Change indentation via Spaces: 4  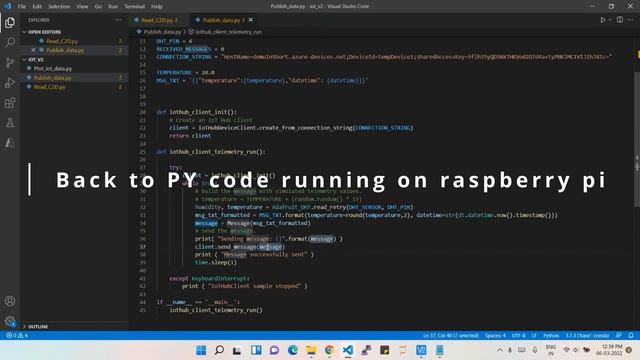(495, 336)
